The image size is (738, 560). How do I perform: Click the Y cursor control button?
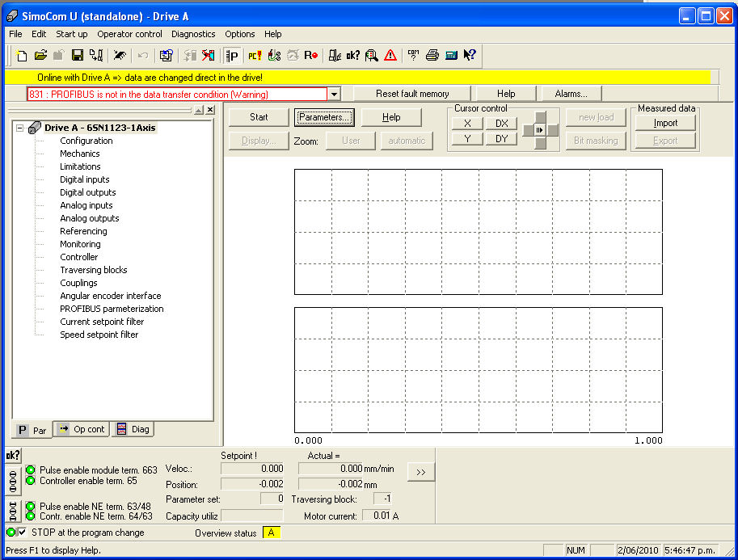pos(467,139)
